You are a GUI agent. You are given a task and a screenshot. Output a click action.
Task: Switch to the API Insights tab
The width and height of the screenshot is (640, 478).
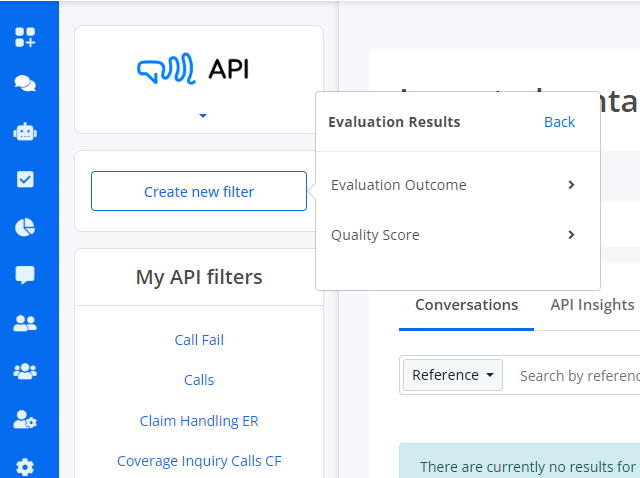coord(592,305)
